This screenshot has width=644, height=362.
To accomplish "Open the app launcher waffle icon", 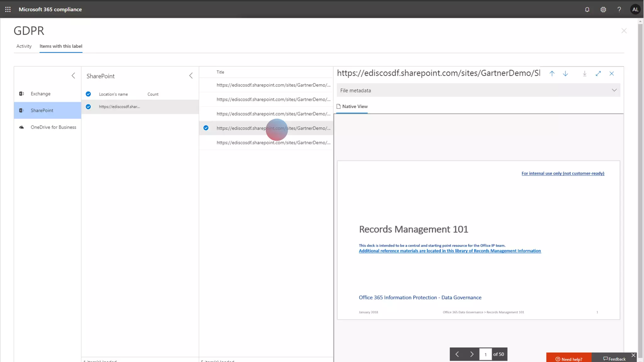I will 8,9.
